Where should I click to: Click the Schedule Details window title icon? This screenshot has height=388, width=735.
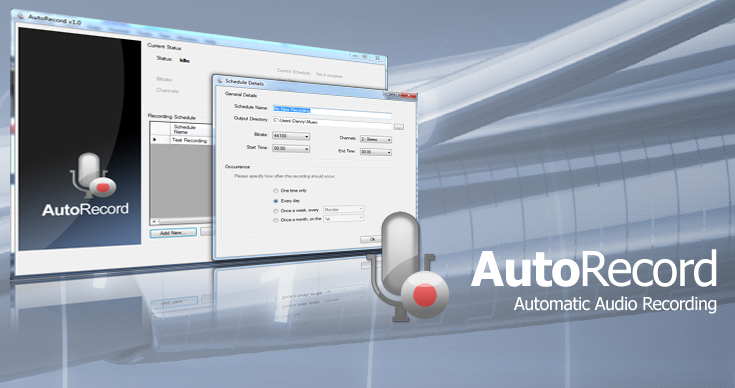219,80
